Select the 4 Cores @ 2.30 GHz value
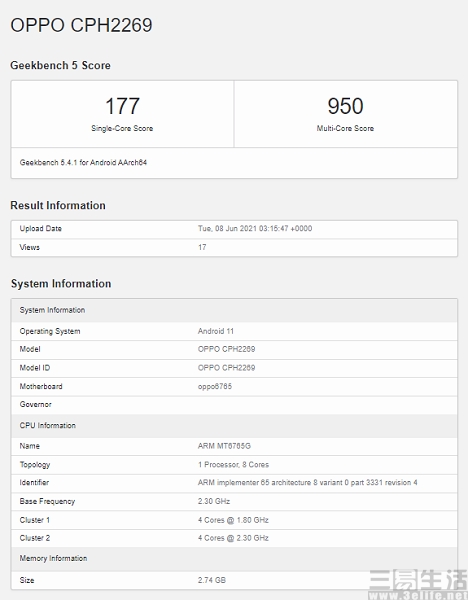The height and width of the screenshot is (600, 468). (233, 538)
